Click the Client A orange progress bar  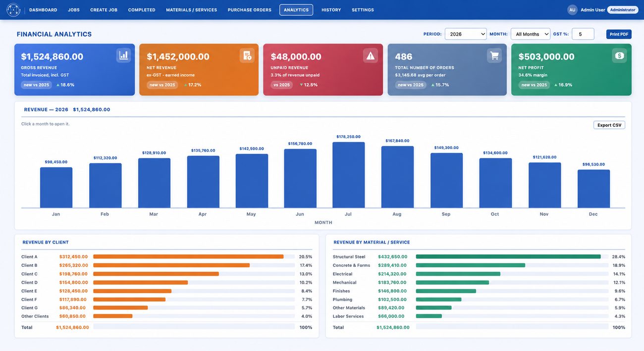[188, 257]
